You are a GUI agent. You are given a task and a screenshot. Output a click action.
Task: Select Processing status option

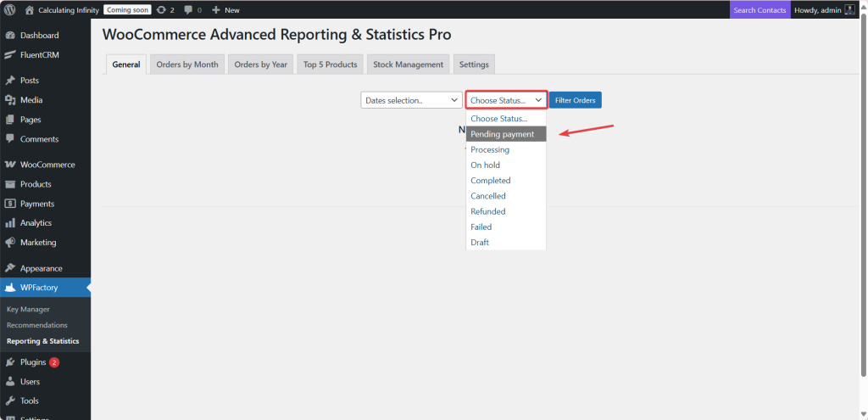click(x=506, y=149)
